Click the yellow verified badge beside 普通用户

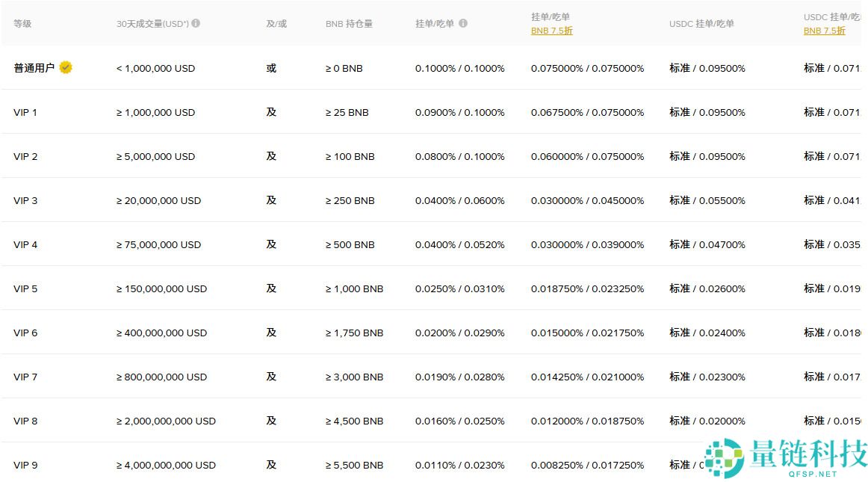click(65, 67)
